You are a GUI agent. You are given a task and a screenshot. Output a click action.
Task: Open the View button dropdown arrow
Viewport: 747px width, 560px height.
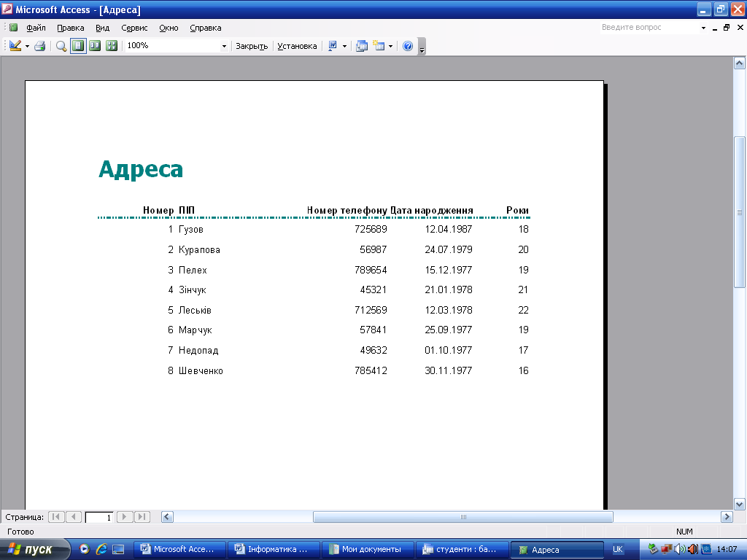coord(27,46)
